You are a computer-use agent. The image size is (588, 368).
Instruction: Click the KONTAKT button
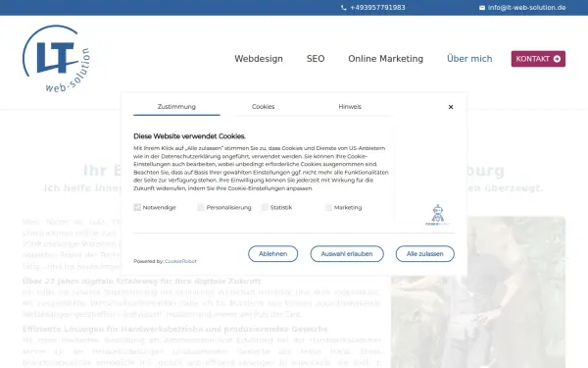pos(538,59)
